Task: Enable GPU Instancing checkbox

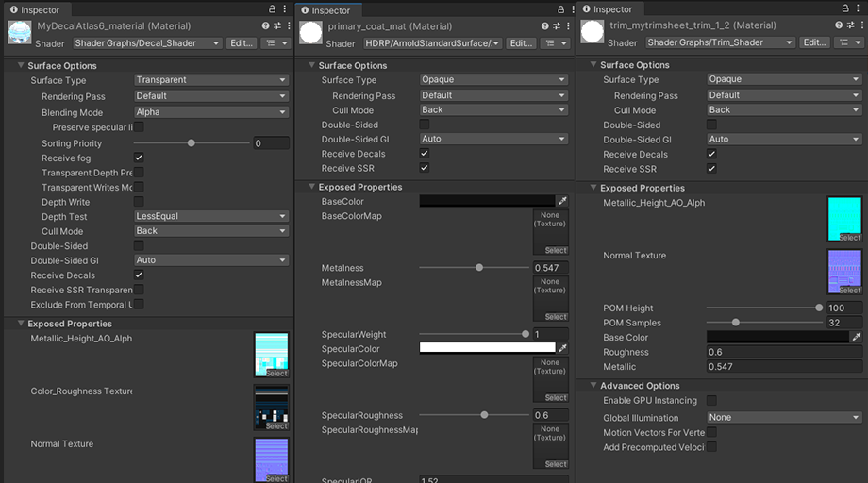Action: (712, 401)
